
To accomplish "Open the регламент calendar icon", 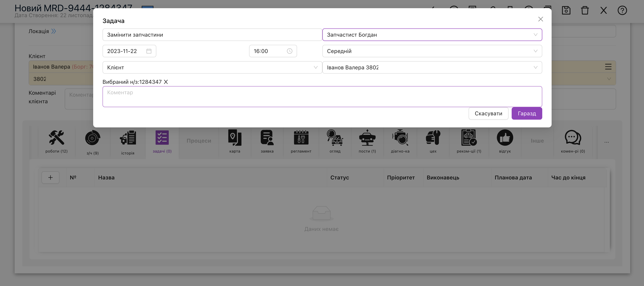I will 301,137.
